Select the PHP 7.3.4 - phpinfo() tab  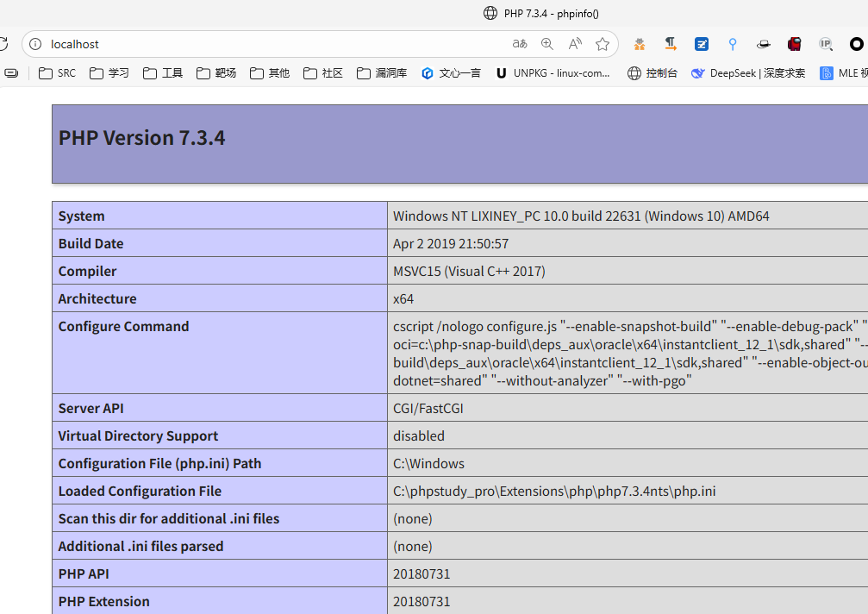pos(541,13)
